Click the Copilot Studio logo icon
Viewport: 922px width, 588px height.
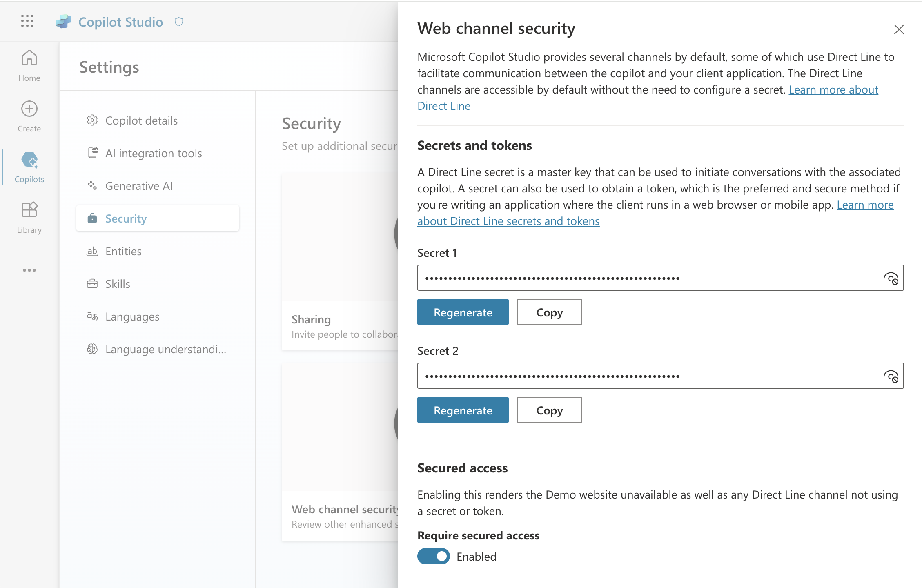(63, 21)
